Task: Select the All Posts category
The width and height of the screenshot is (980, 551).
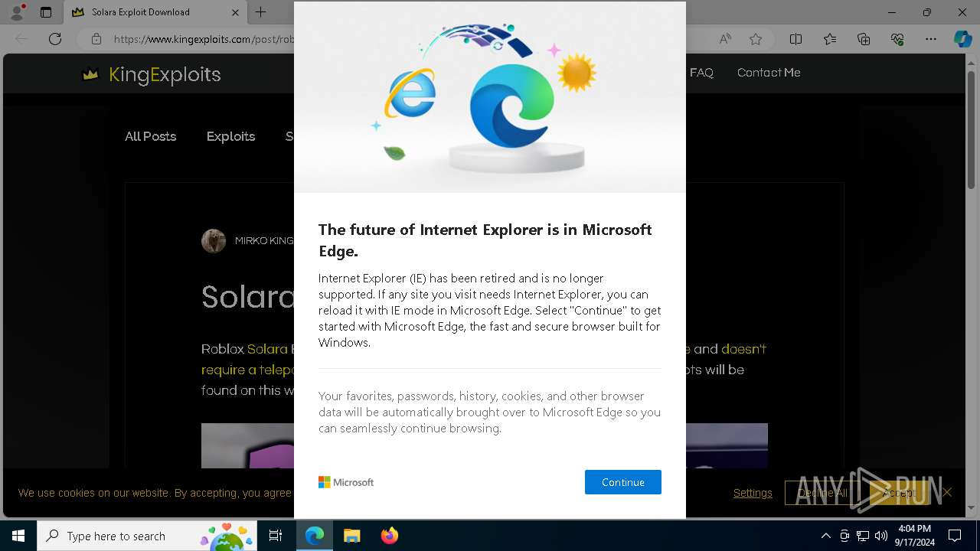Action: point(150,136)
